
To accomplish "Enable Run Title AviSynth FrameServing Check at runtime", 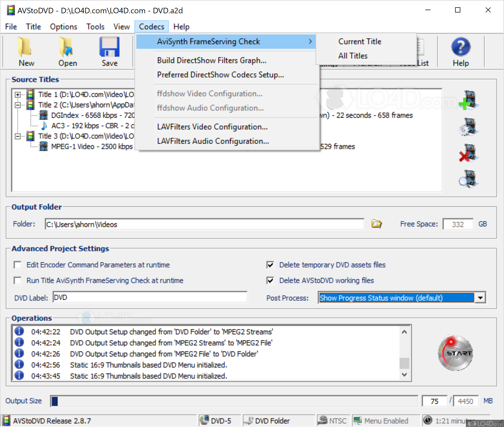I will click(18, 281).
